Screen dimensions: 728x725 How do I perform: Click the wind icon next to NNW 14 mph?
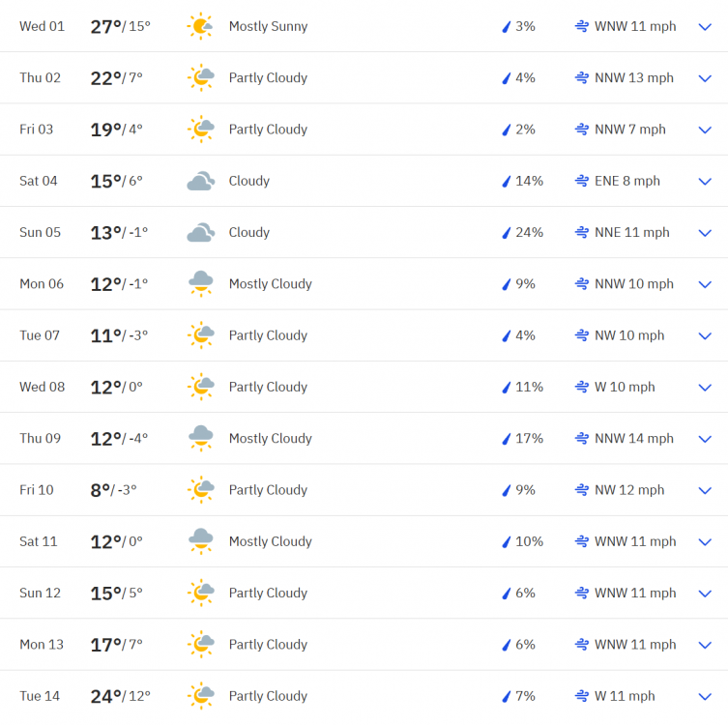(x=582, y=439)
